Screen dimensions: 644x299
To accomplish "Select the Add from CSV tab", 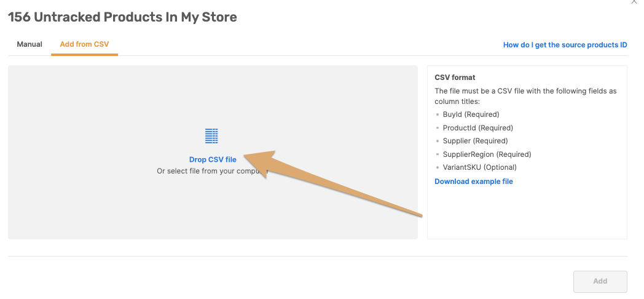I will click(x=84, y=44).
